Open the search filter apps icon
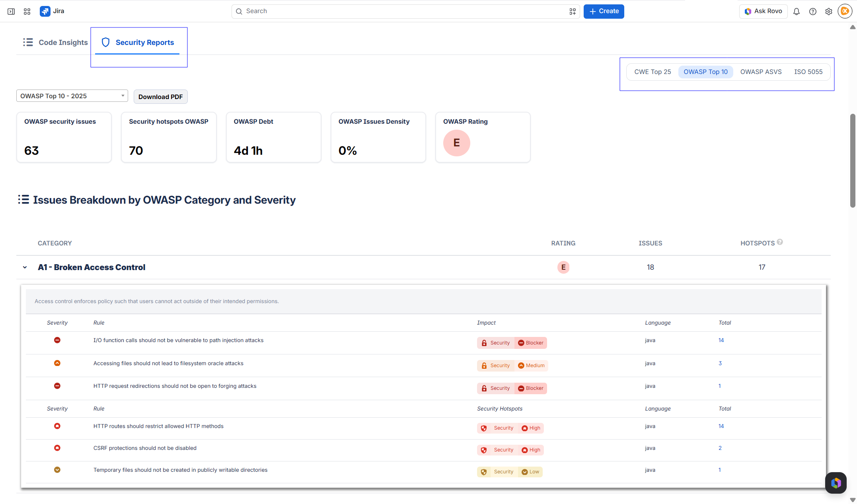The image size is (857, 504). [x=573, y=12]
